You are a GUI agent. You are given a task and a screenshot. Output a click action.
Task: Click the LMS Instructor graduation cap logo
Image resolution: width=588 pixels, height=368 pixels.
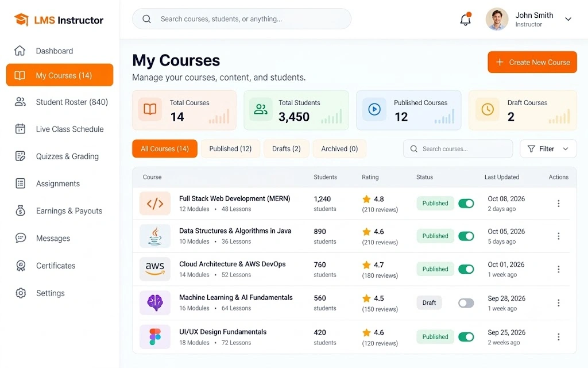pos(21,20)
